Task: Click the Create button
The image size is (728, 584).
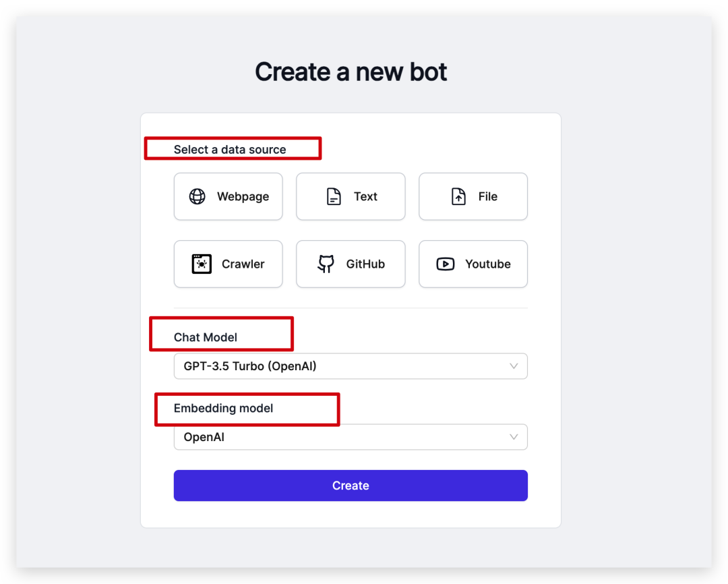Action: coord(351,486)
